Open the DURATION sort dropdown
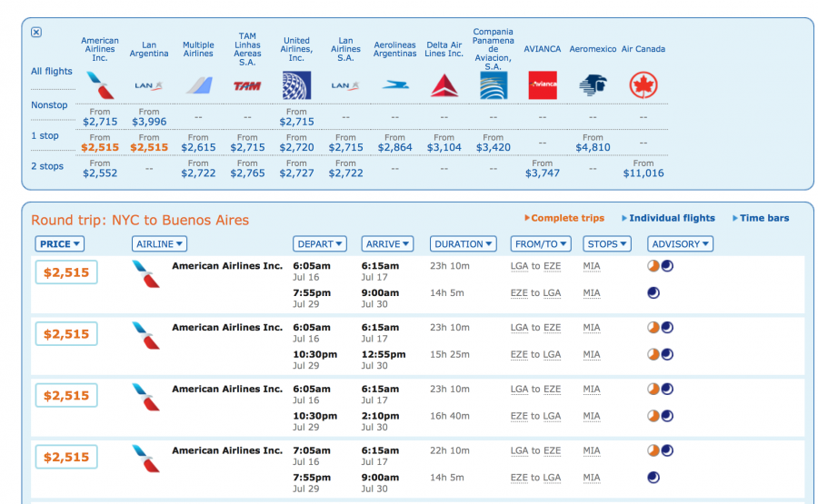Image resolution: width=818 pixels, height=504 pixels. click(464, 244)
